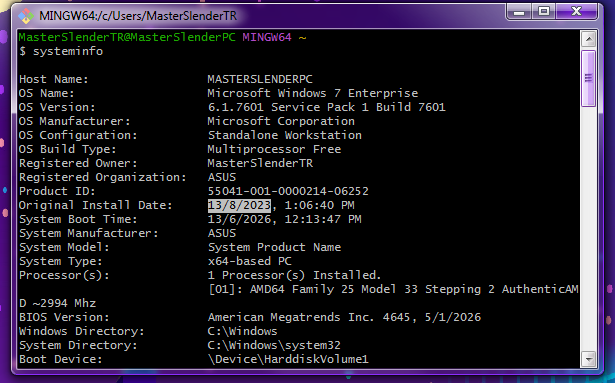Maximize the MINGW64 terminal window
This screenshot has width=615, height=383.
[544, 12]
